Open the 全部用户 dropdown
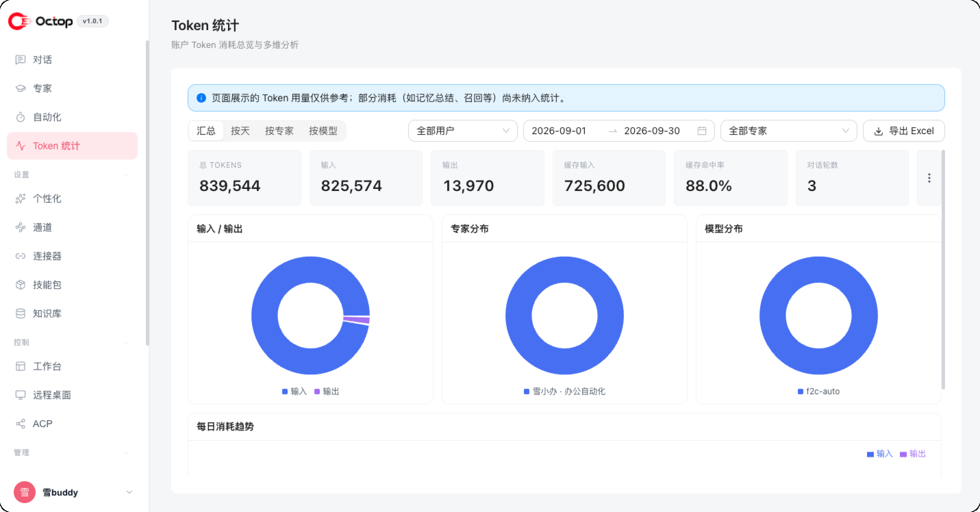Viewport: 980px width, 512px height. [463, 131]
